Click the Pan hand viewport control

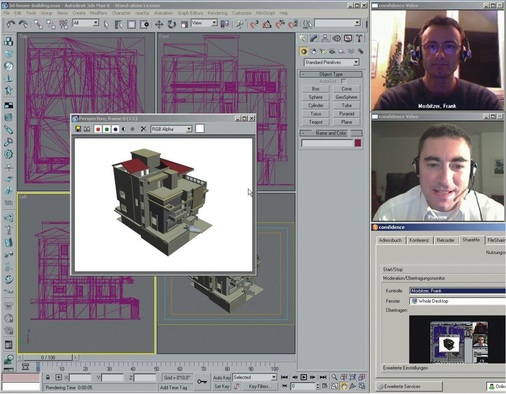click(343, 386)
